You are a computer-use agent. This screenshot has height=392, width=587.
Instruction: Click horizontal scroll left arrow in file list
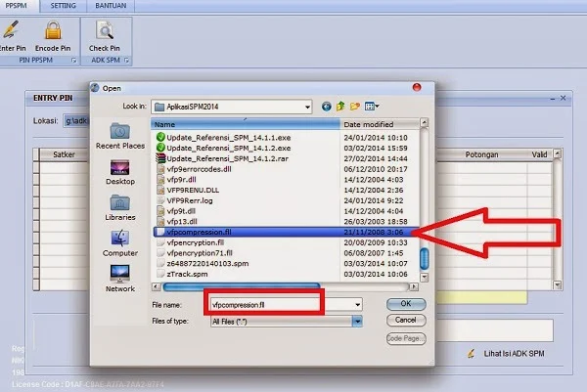pos(157,286)
